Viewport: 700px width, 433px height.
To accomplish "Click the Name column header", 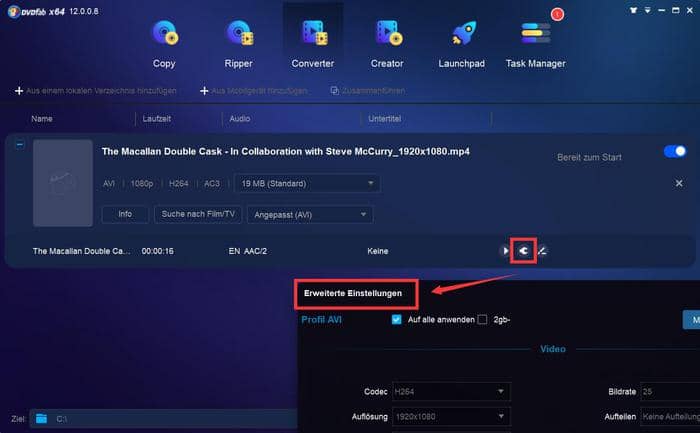I will (42, 119).
